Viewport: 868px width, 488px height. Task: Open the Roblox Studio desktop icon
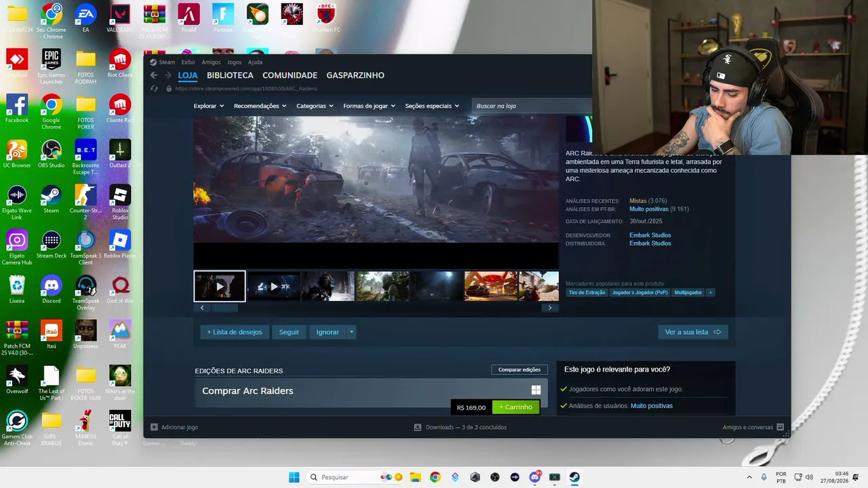[119, 202]
